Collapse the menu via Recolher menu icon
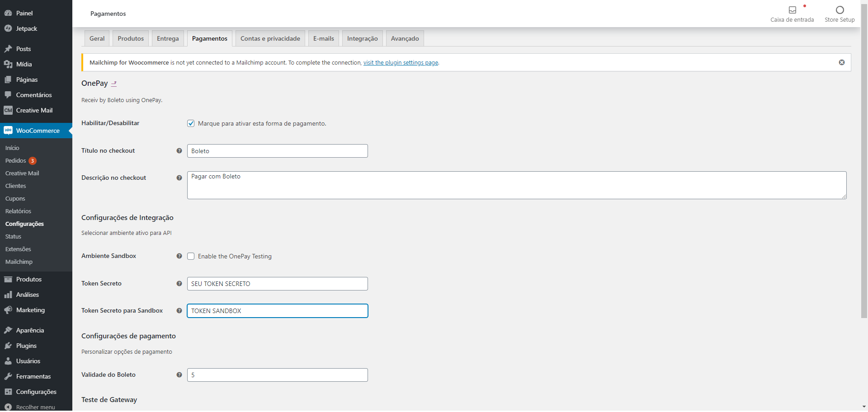The width and height of the screenshot is (868, 412). click(8, 407)
